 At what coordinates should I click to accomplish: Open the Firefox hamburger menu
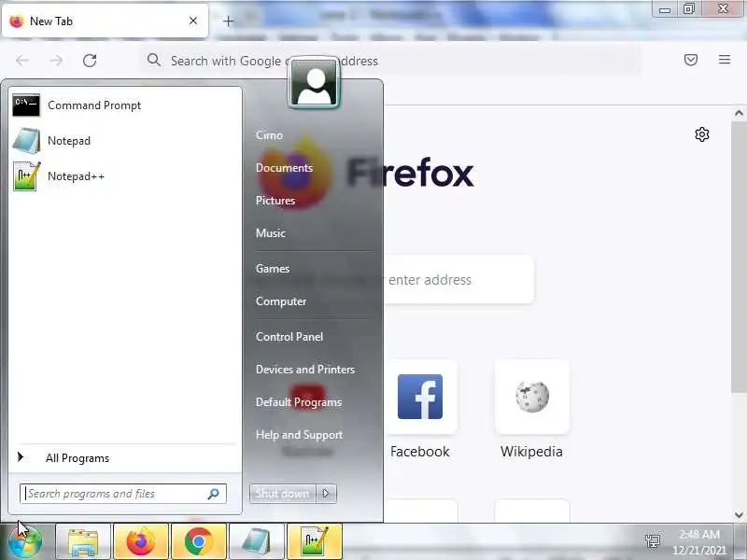(x=725, y=60)
